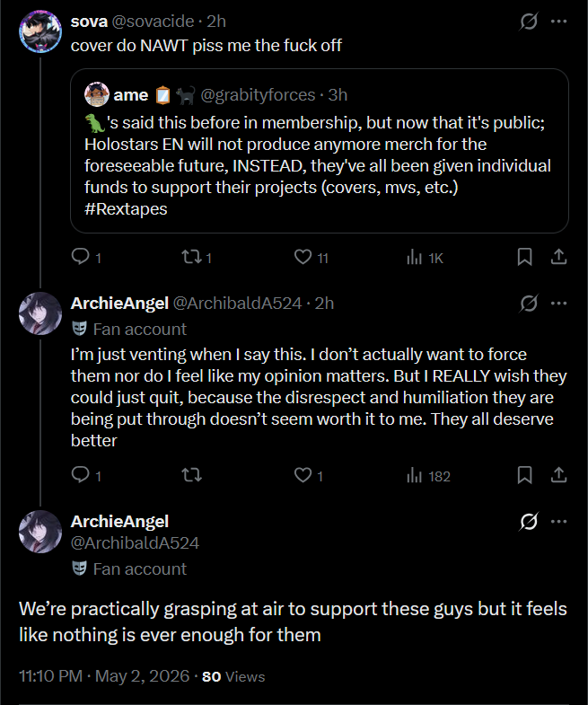Open more options on main ArchieAngel tweet
The image size is (588, 705).
pos(558,522)
